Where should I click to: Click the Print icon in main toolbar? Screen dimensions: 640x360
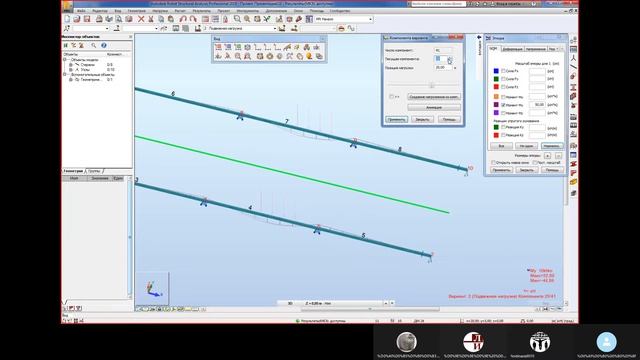pos(99,19)
